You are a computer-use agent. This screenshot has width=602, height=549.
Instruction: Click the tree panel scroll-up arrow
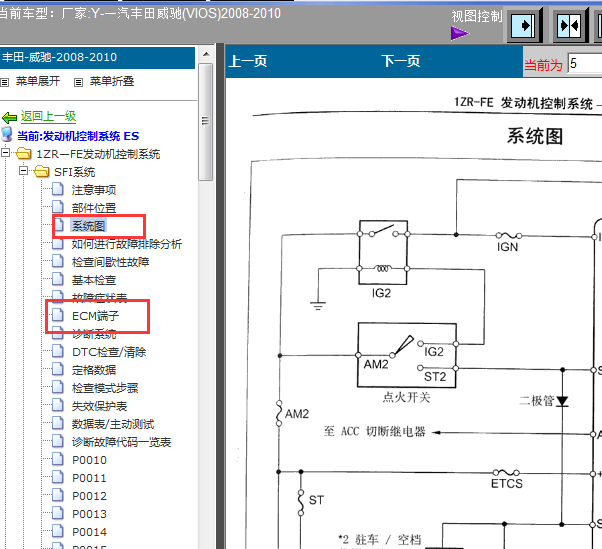pyautogui.click(x=206, y=54)
